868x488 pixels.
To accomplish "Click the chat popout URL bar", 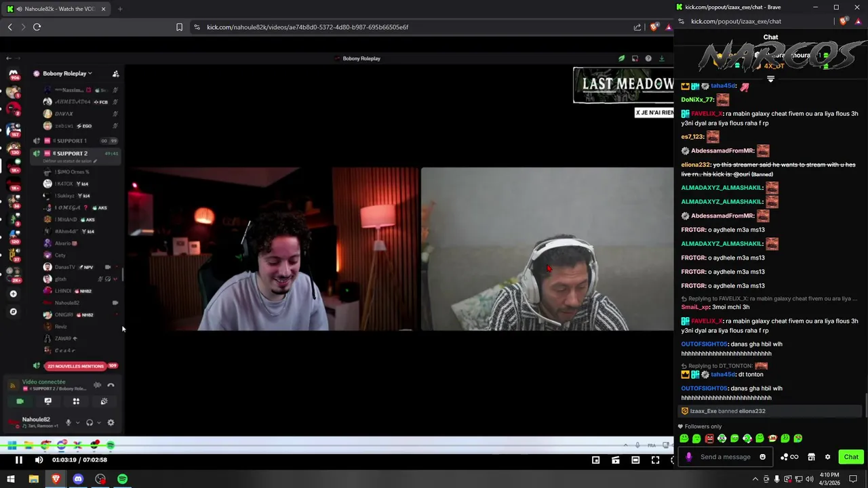I will pyautogui.click(x=736, y=21).
